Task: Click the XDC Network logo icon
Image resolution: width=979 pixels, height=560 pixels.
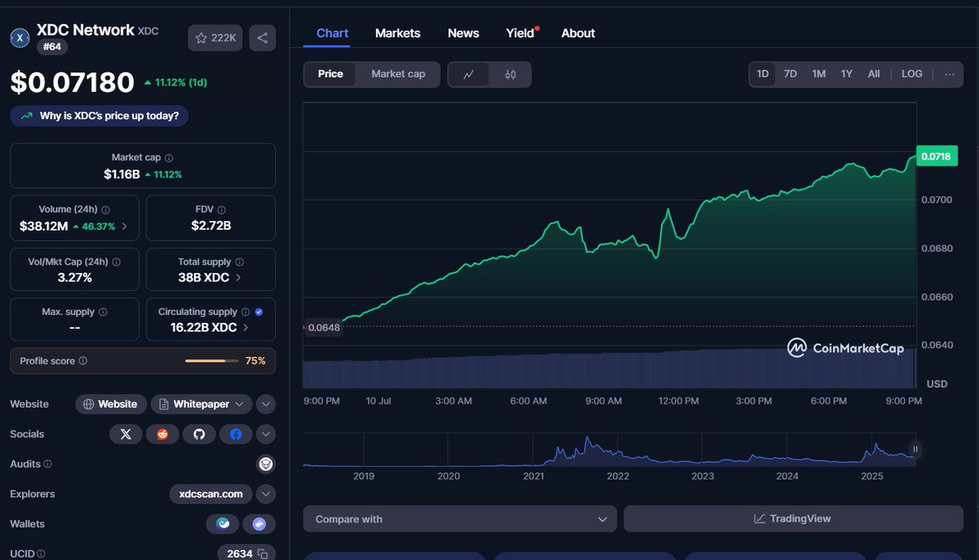Action: (19, 37)
